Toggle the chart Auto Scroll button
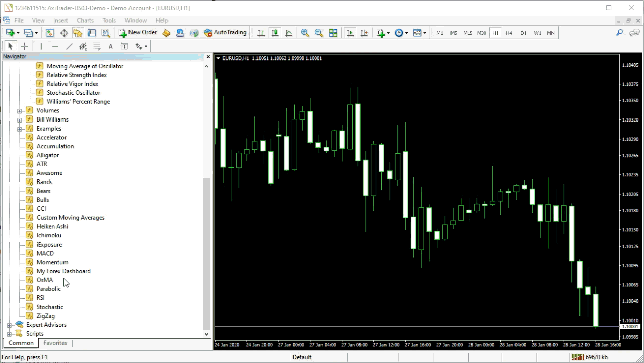The height and width of the screenshot is (363, 644). 350,33
